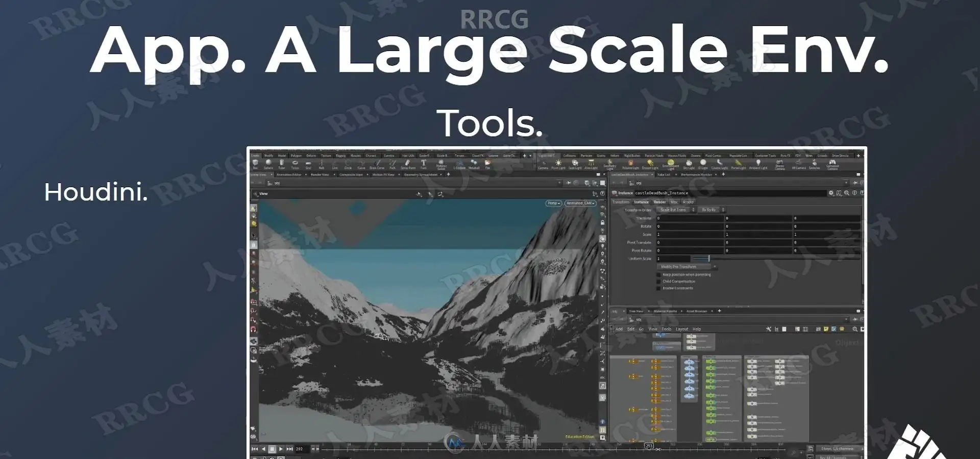The height and width of the screenshot is (459, 980).
Task: Click the Translate X input field
Action: pos(690,218)
